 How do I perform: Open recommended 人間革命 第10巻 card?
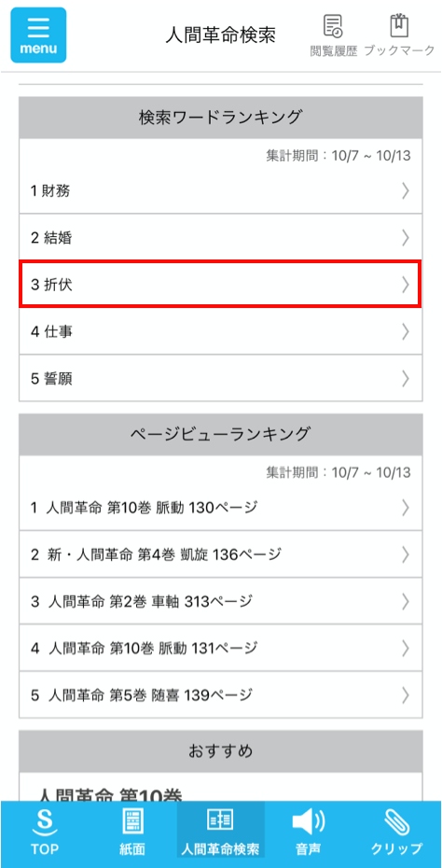221,787
